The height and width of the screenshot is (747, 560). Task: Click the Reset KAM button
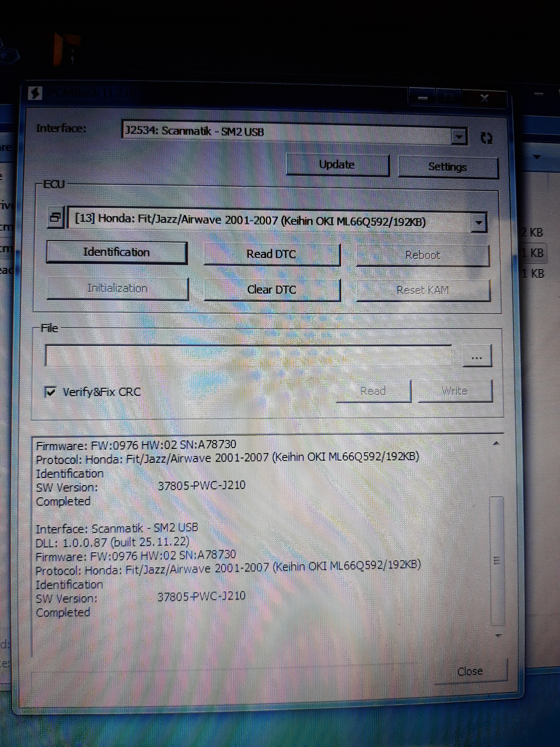point(423,290)
